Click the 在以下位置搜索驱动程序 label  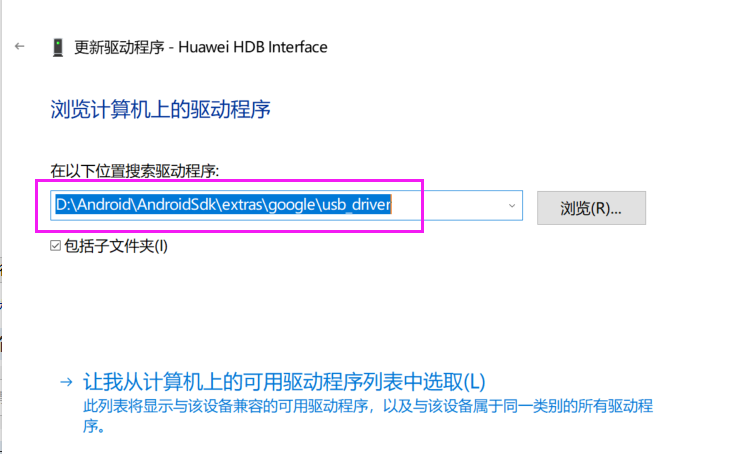coord(135,171)
